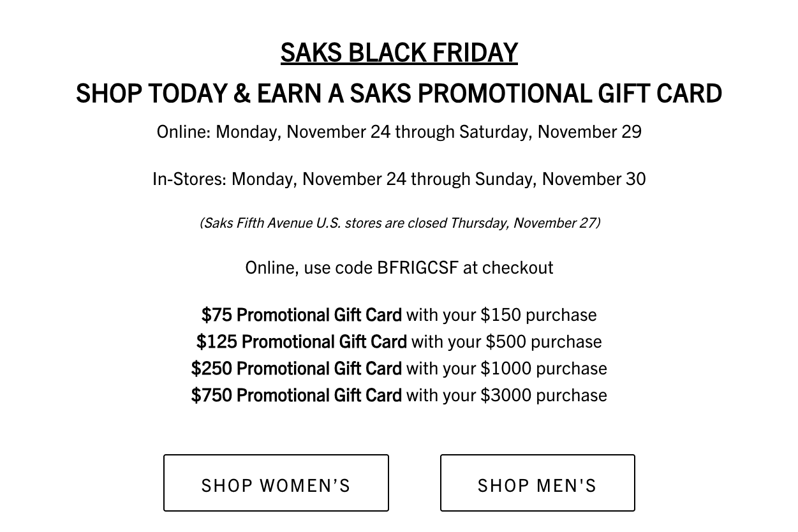Select the Online dates line for November 24-29

pyautogui.click(x=399, y=132)
